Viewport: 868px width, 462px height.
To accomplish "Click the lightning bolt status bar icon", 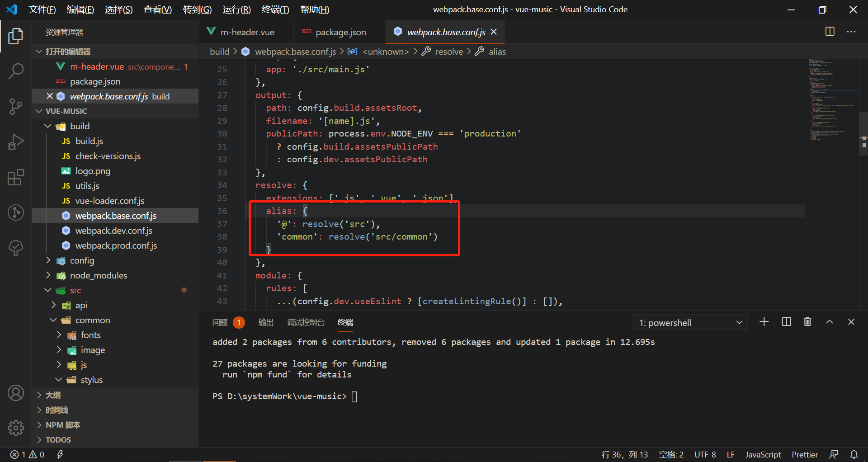I will click(60, 455).
